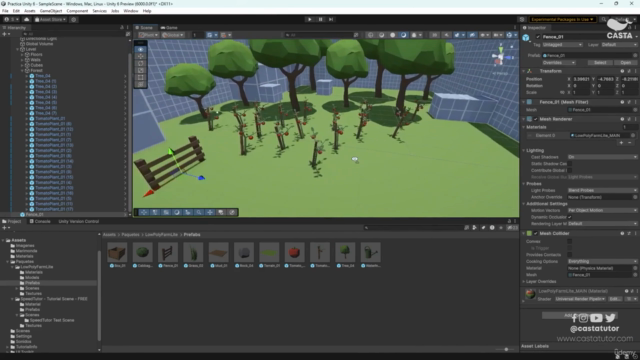Viewport: 640px width, 360px height.
Task: Select the Move tool in Scene overlay
Action: [x=141, y=56]
